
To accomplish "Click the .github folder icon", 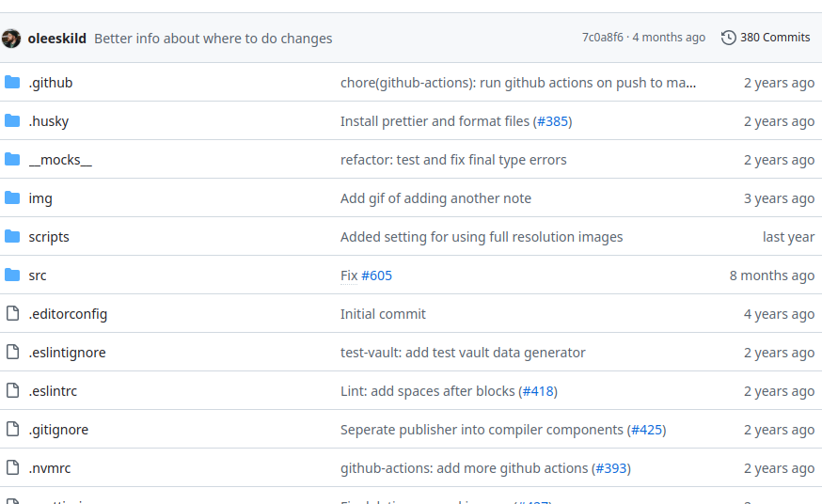I will (x=12, y=83).
